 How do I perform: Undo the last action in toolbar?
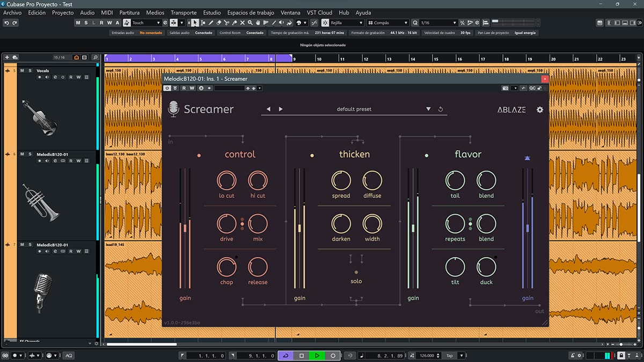pyautogui.click(x=6, y=23)
